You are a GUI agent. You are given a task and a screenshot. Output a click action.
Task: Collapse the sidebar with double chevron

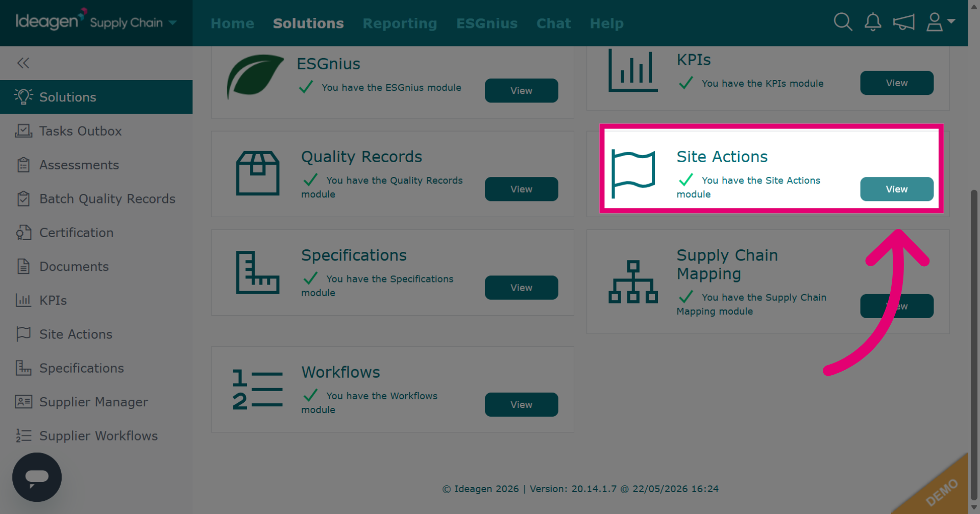[23, 63]
